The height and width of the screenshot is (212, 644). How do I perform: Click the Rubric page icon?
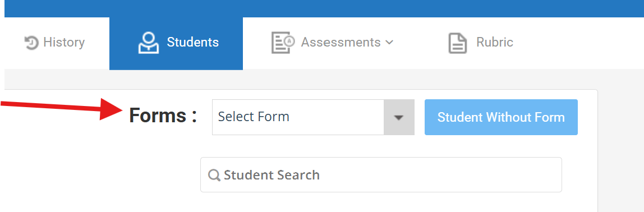click(457, 43)
